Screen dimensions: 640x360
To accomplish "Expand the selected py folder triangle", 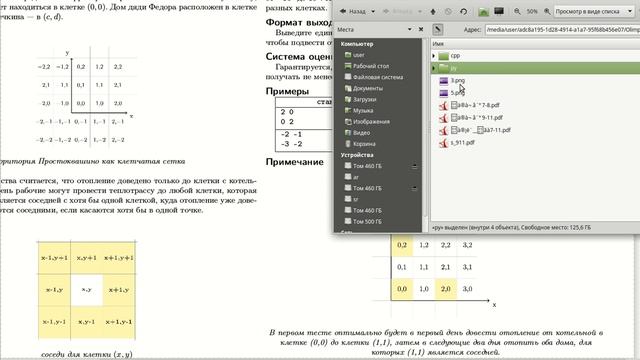I will point(434,68).
